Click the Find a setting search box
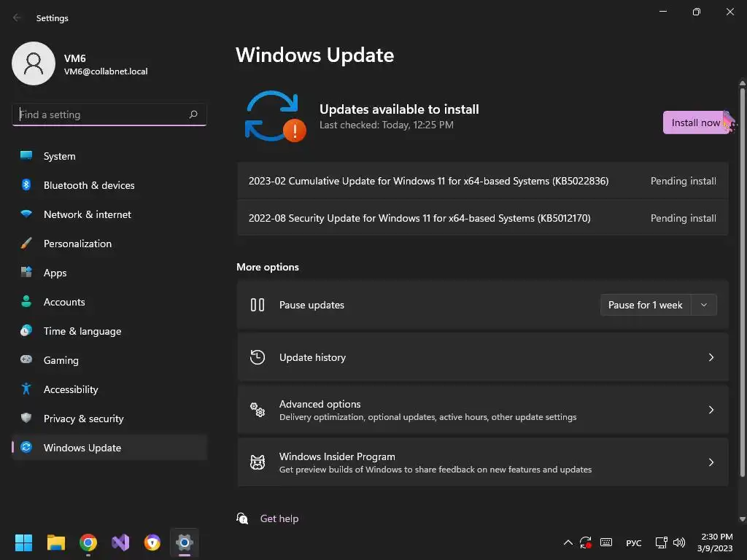The height and width of the screenshot is (560, 747). [109, 114]
